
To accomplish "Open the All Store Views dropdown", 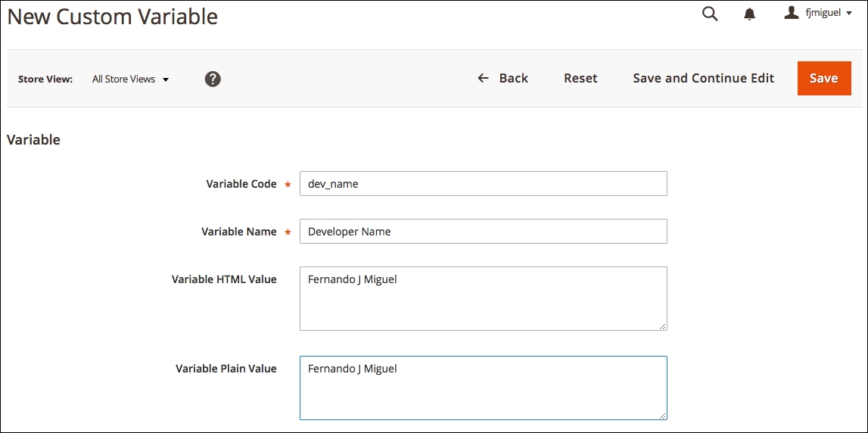I will pyautogui.click(x=130, y=79).
